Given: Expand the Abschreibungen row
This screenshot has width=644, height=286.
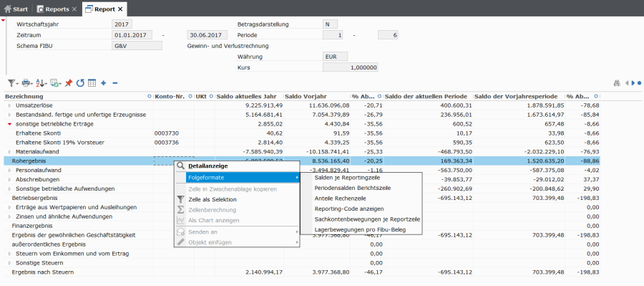Looking at the screenshot, I should click(x=10, y=179).
